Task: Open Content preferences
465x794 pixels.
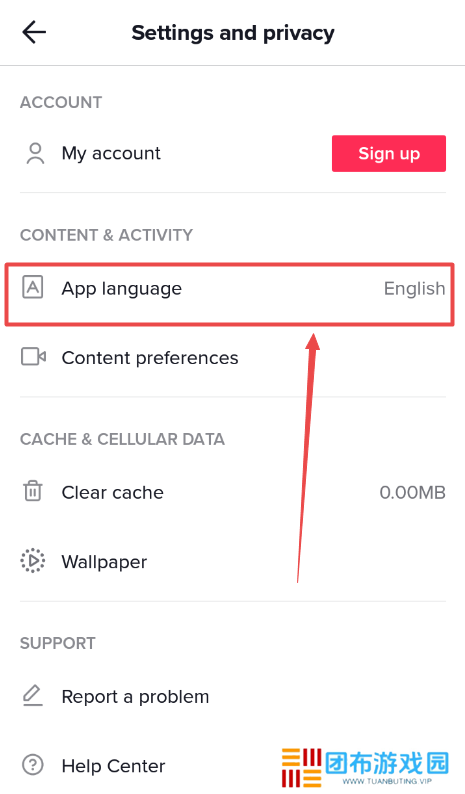Action: 232,358
